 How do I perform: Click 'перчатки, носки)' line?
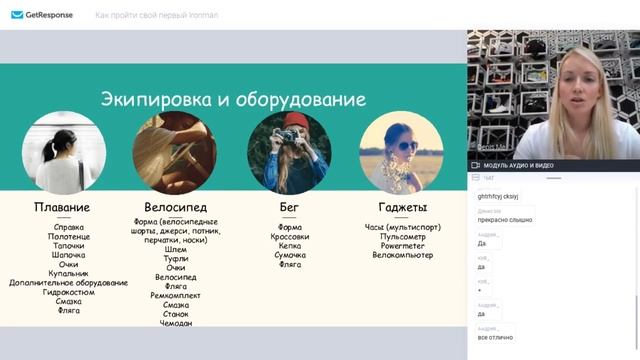[176, 240]
